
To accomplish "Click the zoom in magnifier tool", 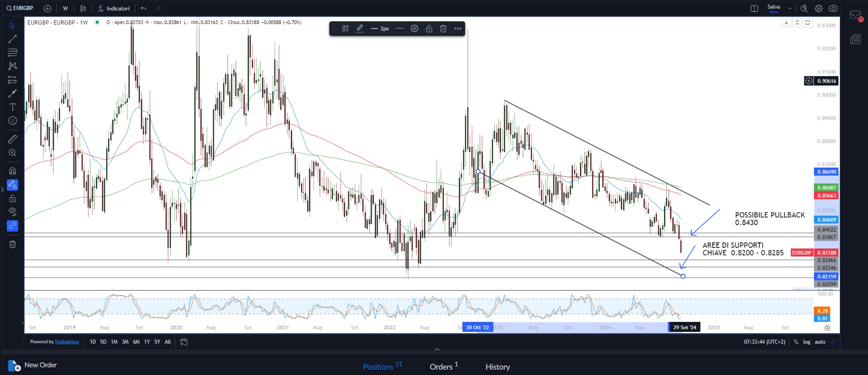I will (x=12, y=153).
